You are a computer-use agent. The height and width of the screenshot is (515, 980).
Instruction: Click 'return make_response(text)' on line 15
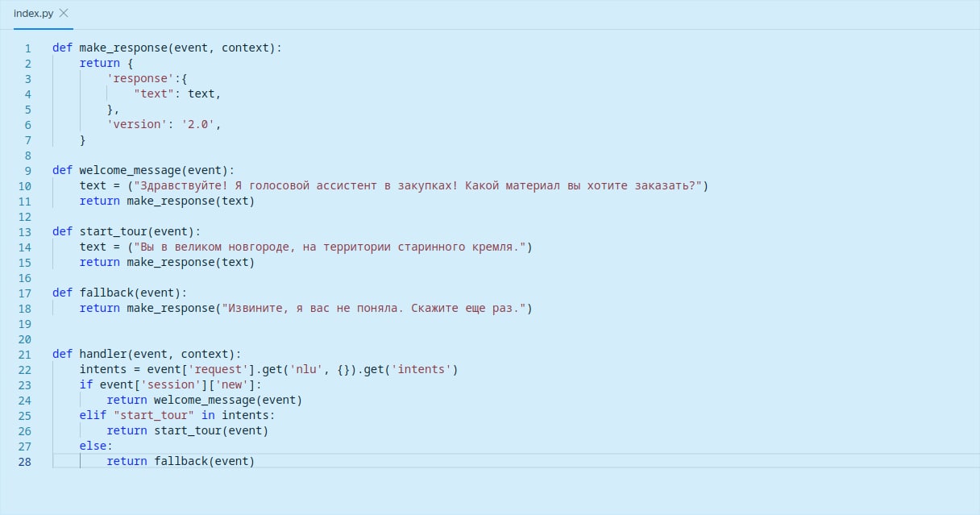coord(168,263)
